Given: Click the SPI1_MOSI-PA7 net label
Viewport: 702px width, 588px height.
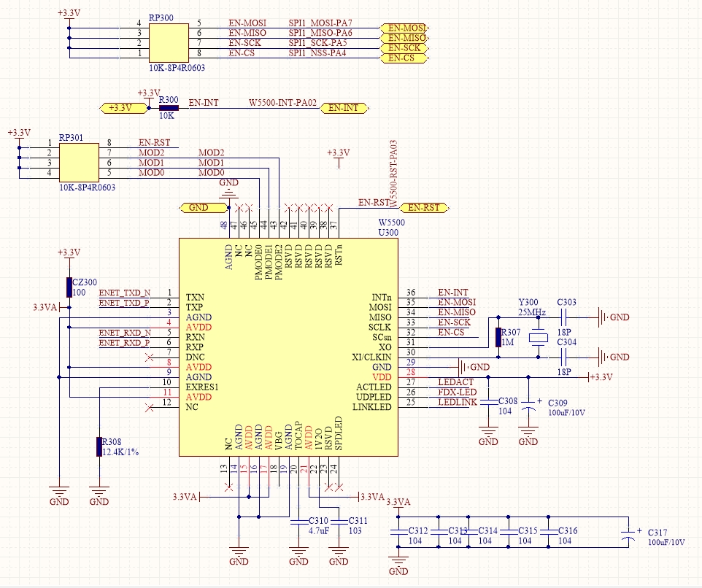Looking at the screenshot, I should tap(320, 23).
